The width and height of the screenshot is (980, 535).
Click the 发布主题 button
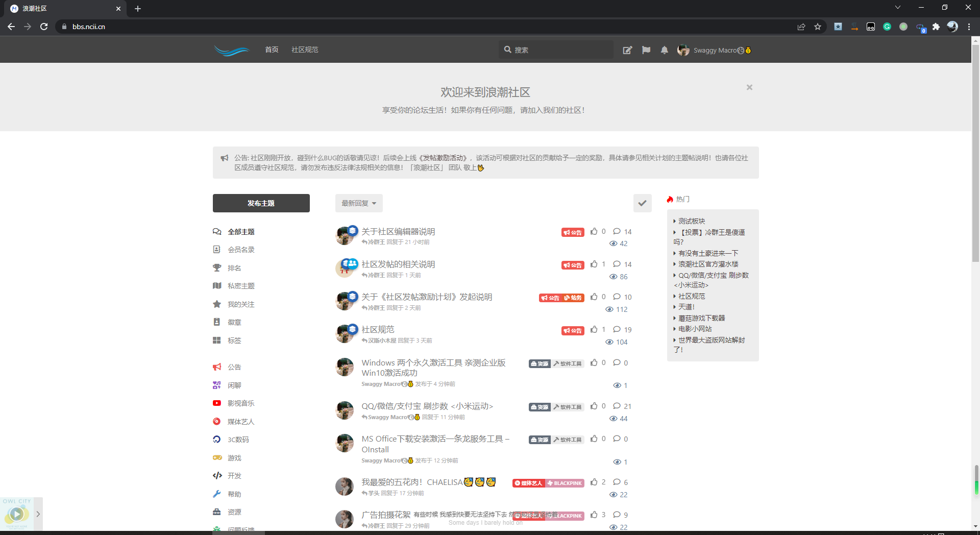(261, 203)
